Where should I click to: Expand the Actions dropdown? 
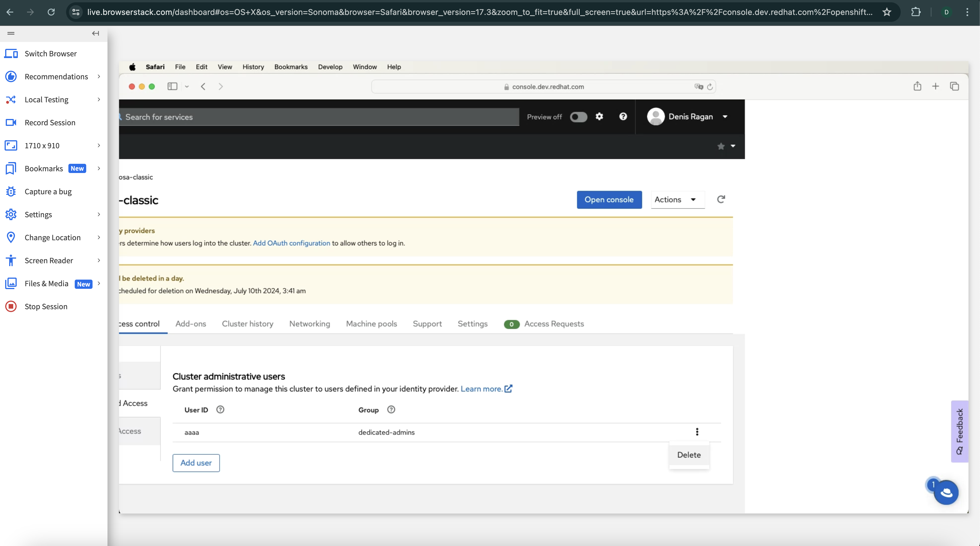tap(677, 200)
